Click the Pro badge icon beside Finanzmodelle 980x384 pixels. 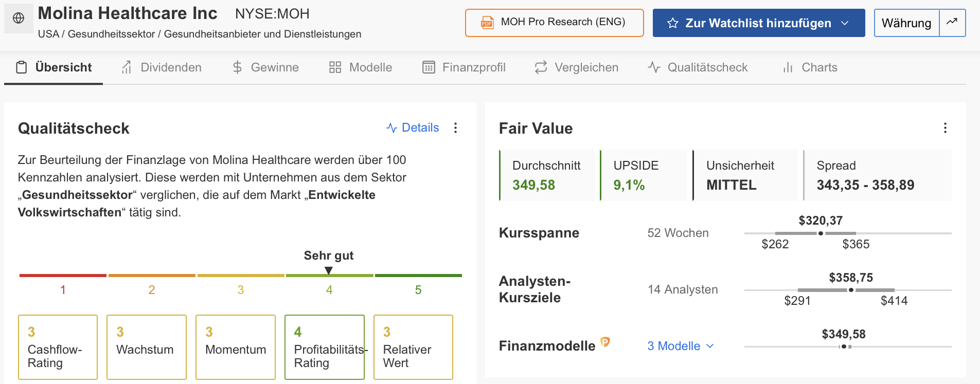tap(605, 342)
